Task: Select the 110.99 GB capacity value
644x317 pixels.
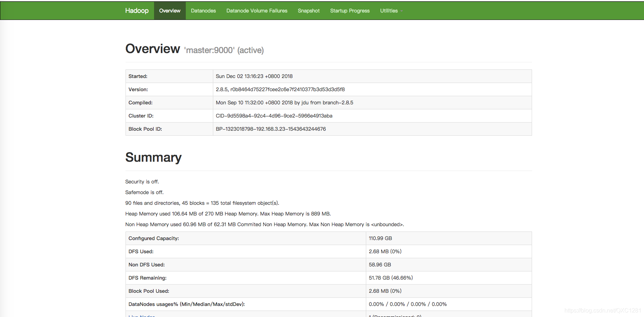Action: click(380, 238)
